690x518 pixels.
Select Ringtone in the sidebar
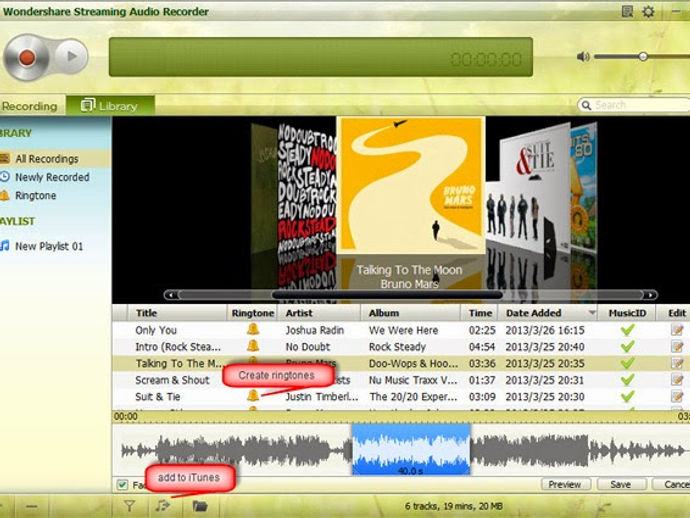point(35,195)
